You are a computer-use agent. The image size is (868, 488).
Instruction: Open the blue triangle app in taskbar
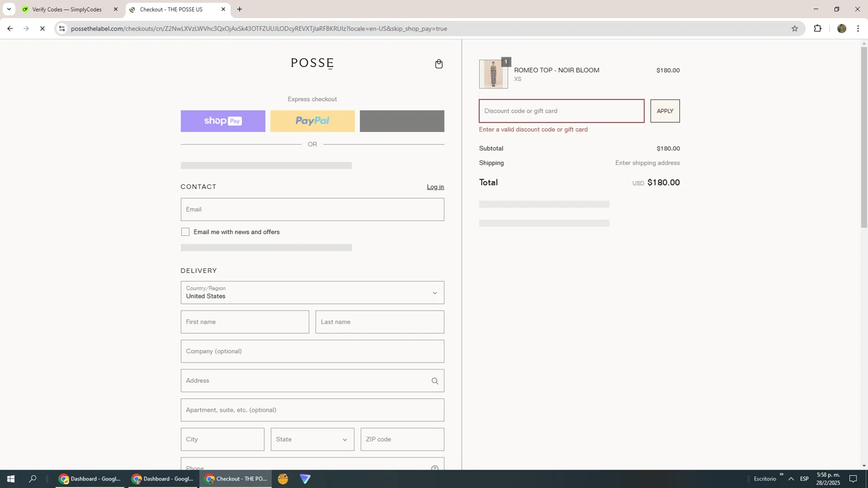(x=305, y=479)
